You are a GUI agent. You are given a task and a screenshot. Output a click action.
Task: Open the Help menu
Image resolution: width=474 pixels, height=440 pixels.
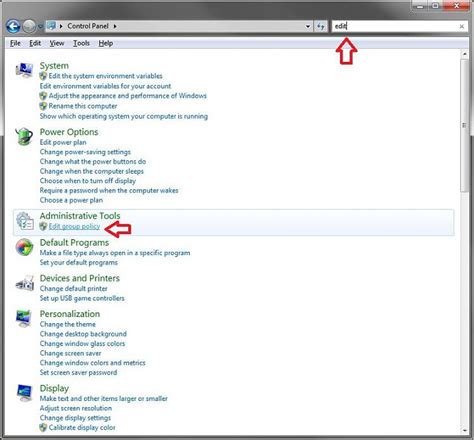click(106, 43)
